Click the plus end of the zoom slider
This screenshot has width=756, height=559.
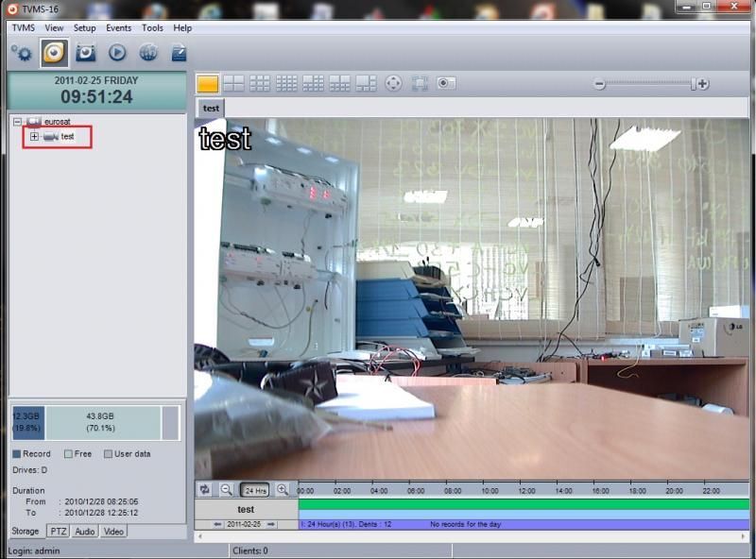coord(703,84)
